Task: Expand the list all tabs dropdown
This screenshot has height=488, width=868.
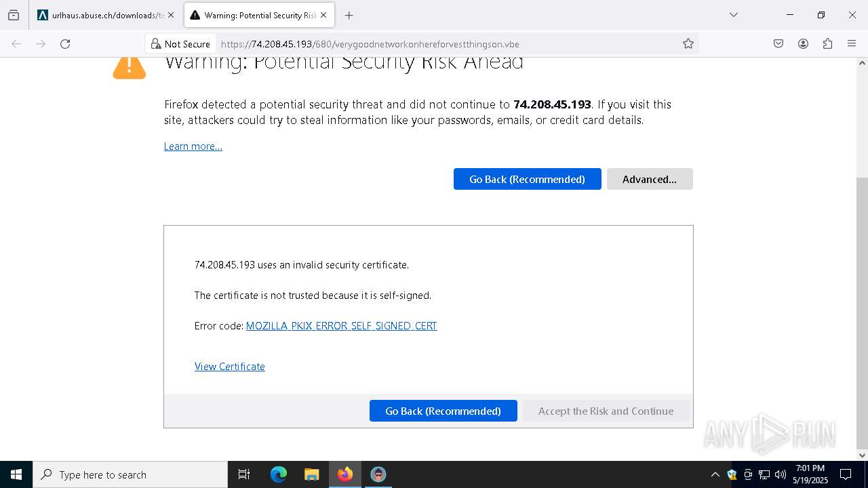Action: coord(733,15)
